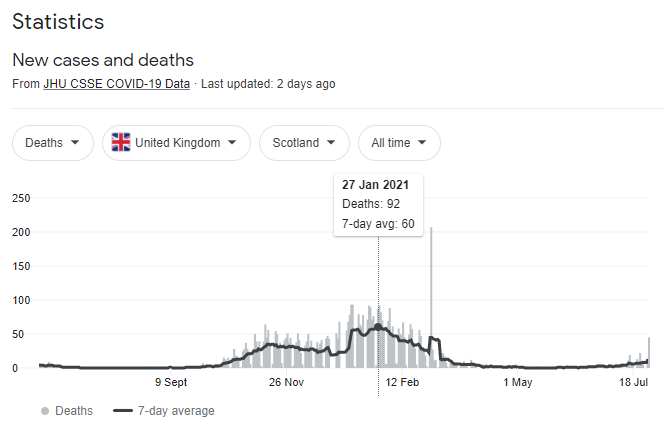Viewport: 664px width, 426px height.
Task: Click the 7-day average legend line icon
Action: click(x=124, y=411)
